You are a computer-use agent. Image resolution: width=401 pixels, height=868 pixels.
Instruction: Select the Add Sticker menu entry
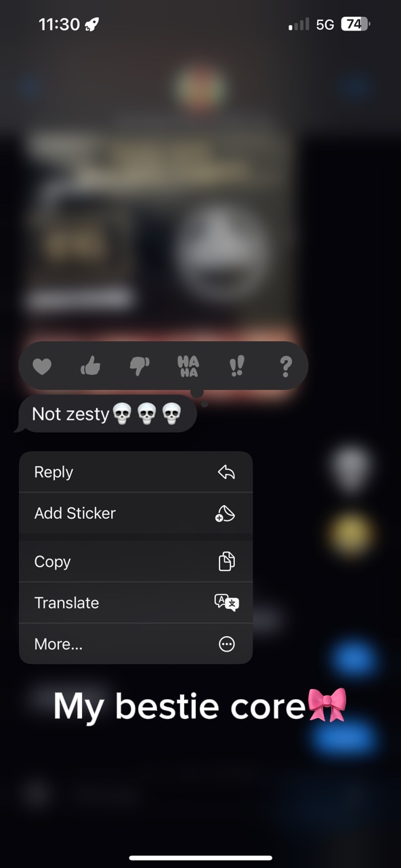135,513
